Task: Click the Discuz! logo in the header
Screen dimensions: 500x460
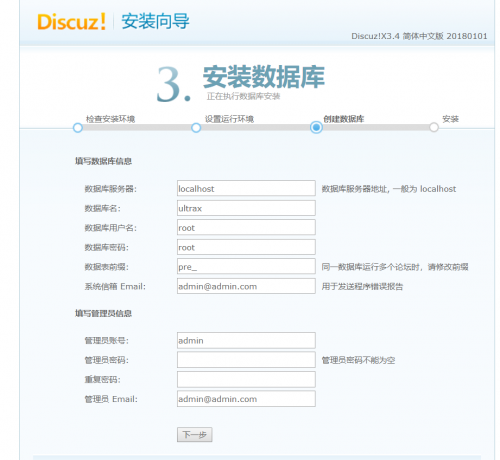Action: [x=71, y=22]
